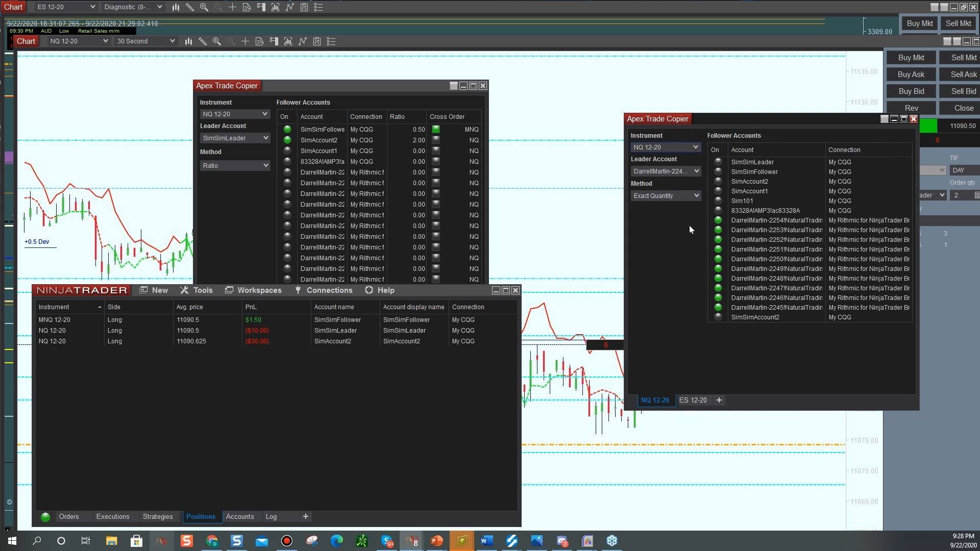The width and height of the screenshot is (980, 551).
Task: Click the Windows Start button
Action: pos(12,541)
